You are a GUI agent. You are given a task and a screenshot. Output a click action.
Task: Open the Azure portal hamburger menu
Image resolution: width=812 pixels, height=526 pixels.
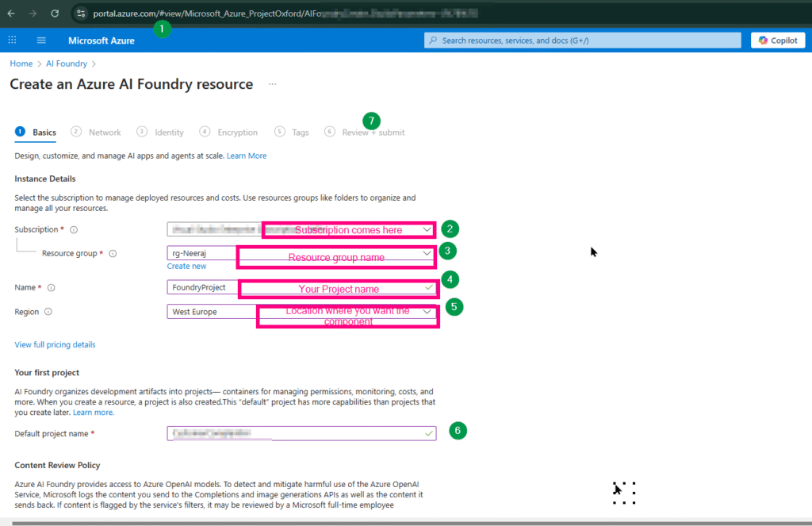pos(41,40)
